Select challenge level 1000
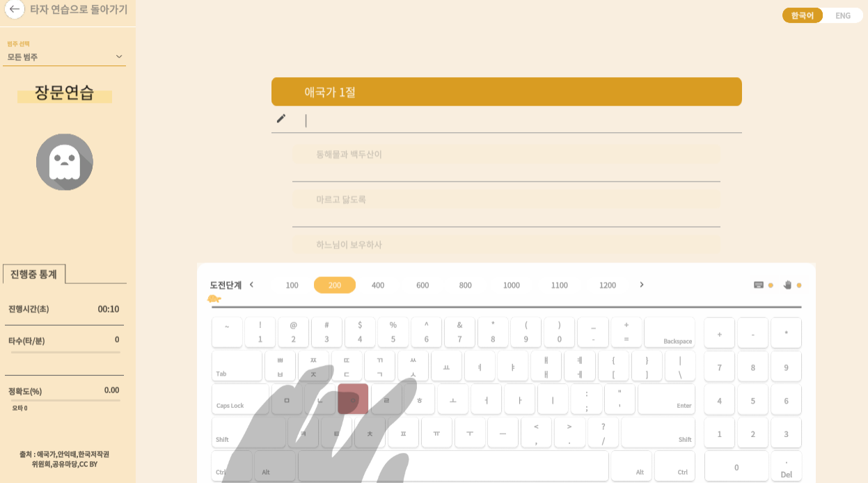The image size is (868, 483). tap(512, 285)
